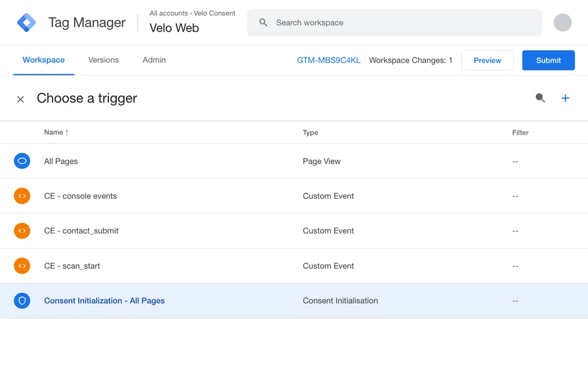The width and height of the screenshot is (588, 368).
Task: Click Custom Event type for CE - contact_submit
Action: click(x=328, y=231)
